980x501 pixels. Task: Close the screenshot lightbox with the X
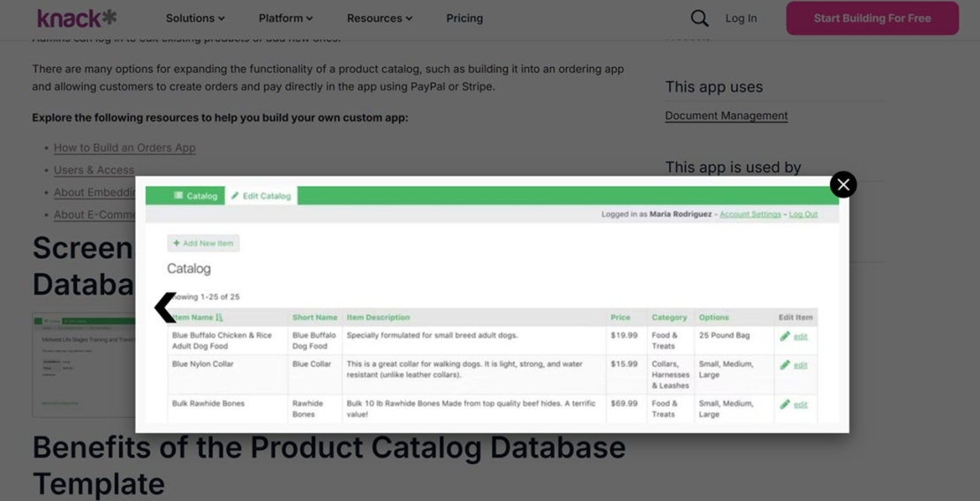[x=842, y=184]
